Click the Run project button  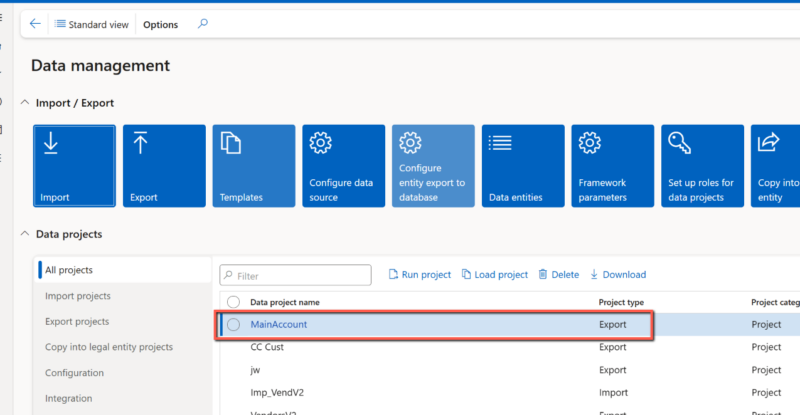click(x=418, y=274)
